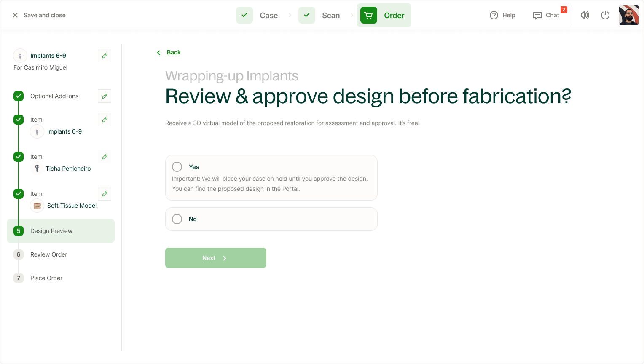
Task: Toggle the sound speaker icon
Action: click(585, 15)
